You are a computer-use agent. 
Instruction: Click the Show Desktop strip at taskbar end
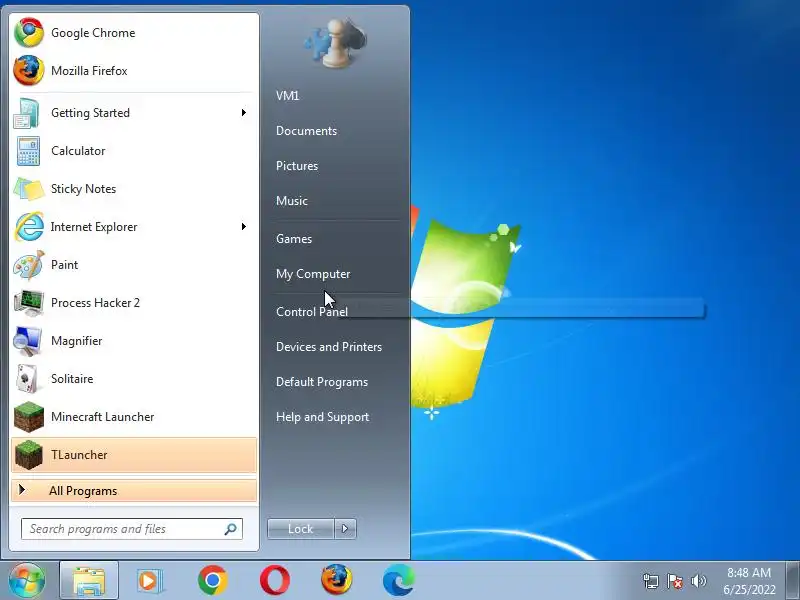click(x=793, y=580)
